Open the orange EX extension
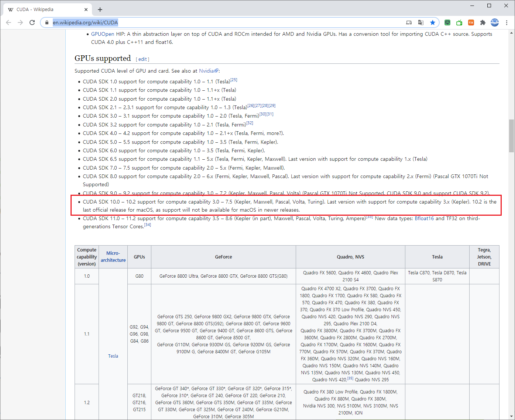The image size is (515, 420). (x=471, y=22)
